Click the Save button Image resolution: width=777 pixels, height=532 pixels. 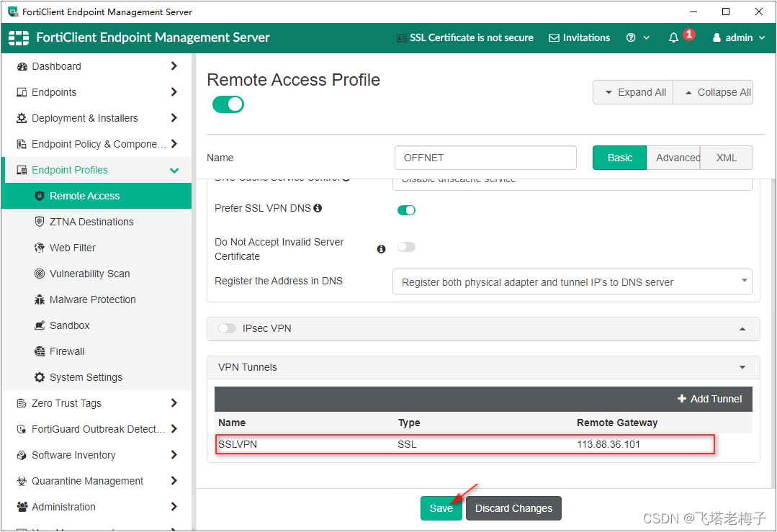pos(441,508)
